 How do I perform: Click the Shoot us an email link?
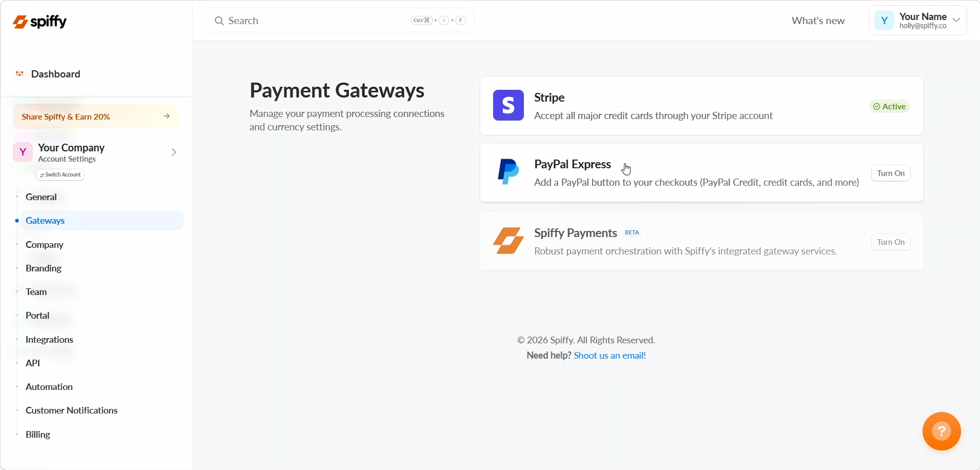(610, 356)
